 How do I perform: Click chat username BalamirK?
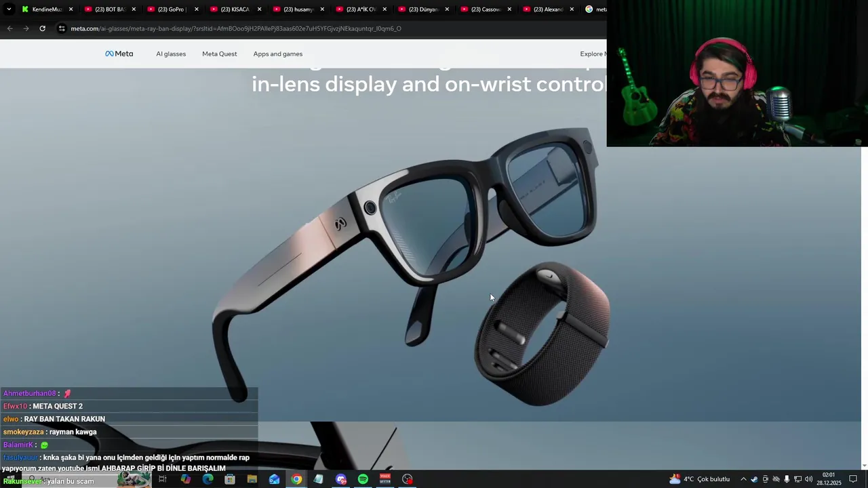[18, 445]
